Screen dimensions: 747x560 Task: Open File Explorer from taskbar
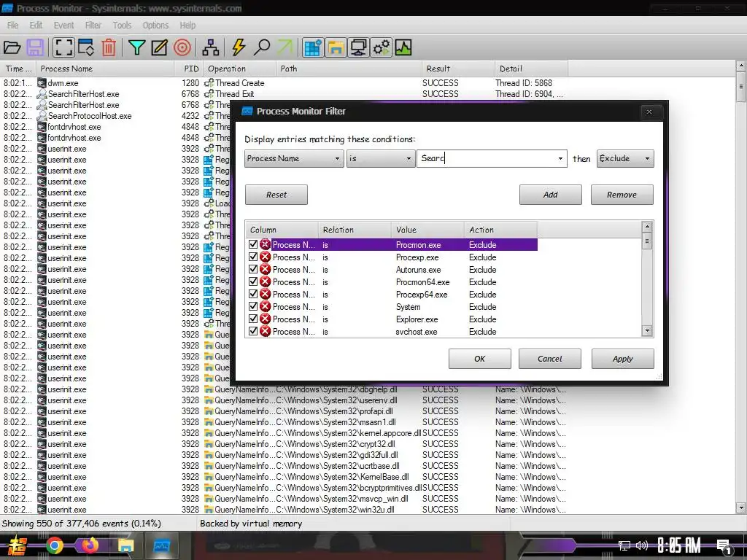point(125,545)
